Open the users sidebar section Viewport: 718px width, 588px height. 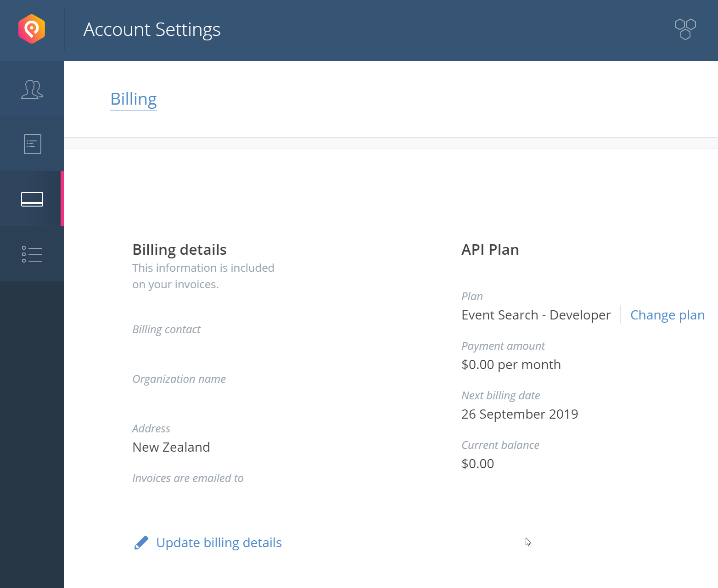coord(32,89)
